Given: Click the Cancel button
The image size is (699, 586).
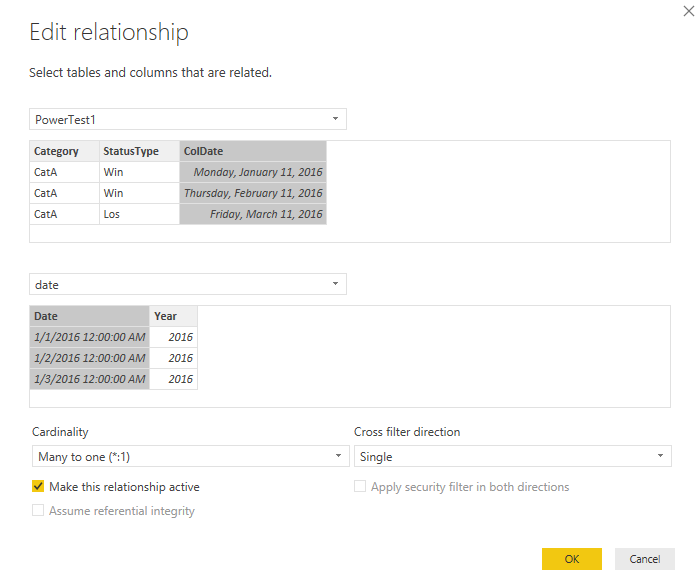Looking at the screenshot, I should coord(645,559).
